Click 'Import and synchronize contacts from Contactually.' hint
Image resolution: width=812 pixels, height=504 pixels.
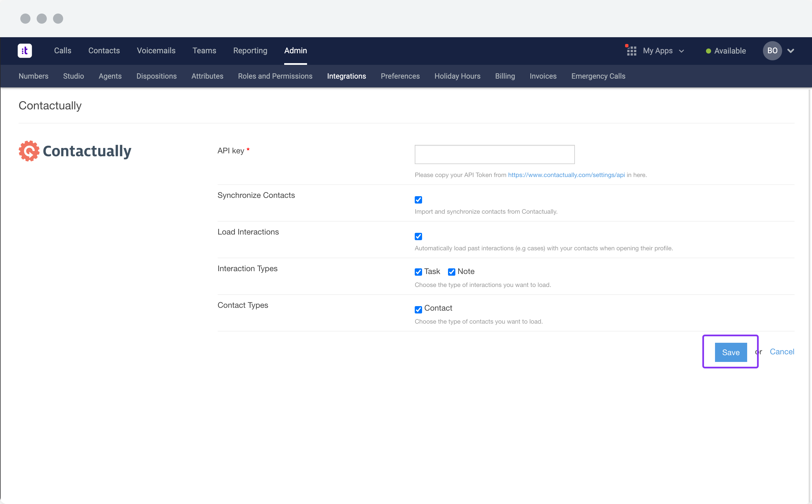coord(486,211)
